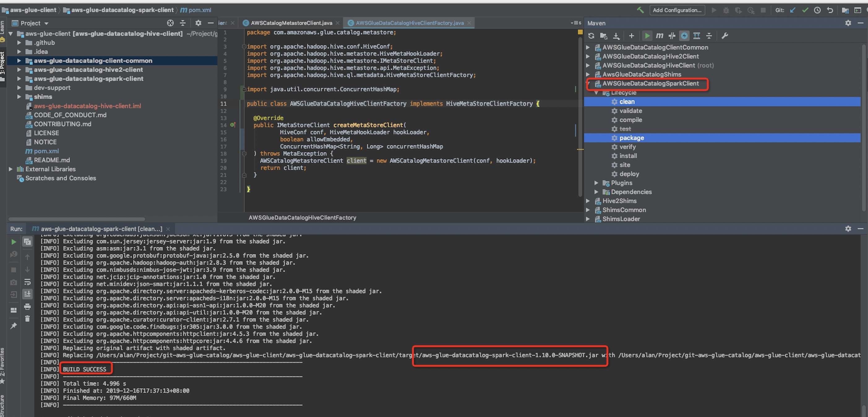The height and width of the screenshot is (417, 868).
Task: Expand aws-glue-datacatalog-spark-client folder
Action: pyautogui.click(x=19, y=79)
